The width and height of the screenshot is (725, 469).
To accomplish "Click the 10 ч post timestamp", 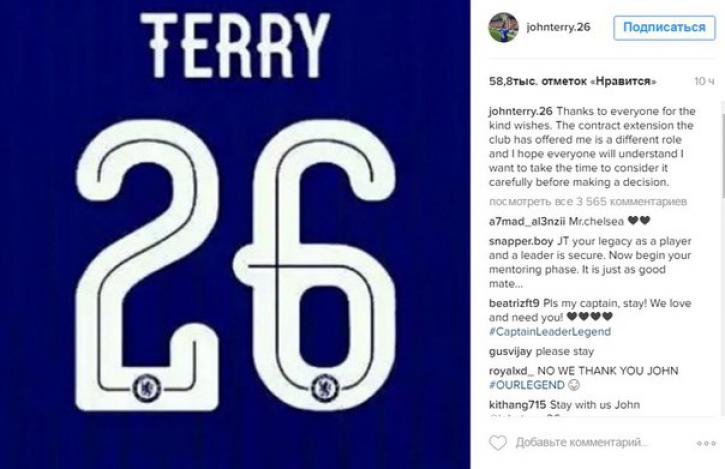I will click(x=705, y=81).
